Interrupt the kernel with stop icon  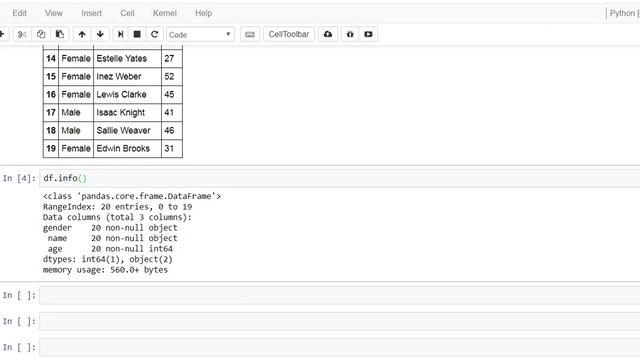click(137, 34)
